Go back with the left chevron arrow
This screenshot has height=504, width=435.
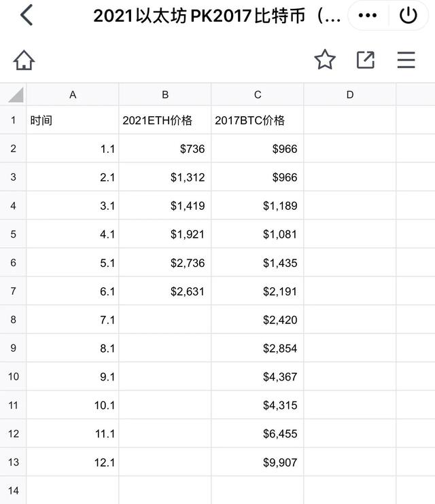point(27,15)
